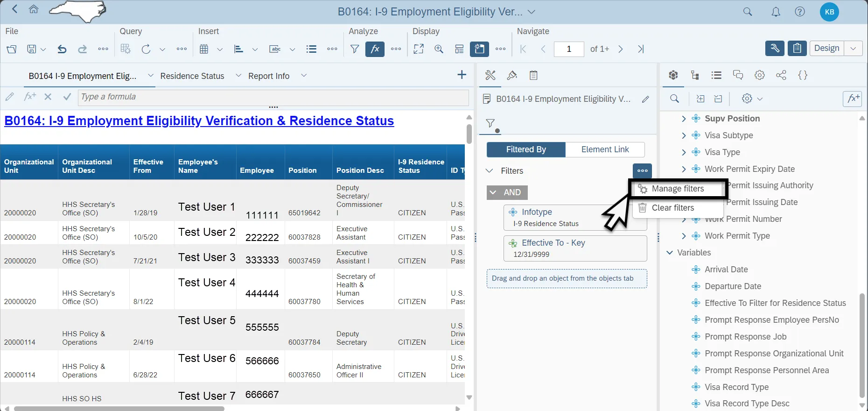Open the filter funnel in Analyze
This screenshot has width=868, height=411.
[355, 49]
